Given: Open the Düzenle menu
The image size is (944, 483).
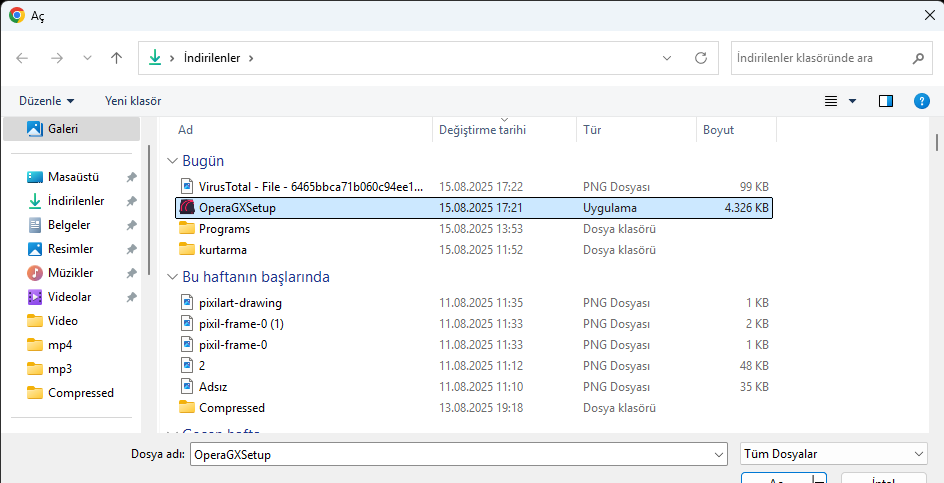Looking at the screenshot, I should (x=47, y=101).
